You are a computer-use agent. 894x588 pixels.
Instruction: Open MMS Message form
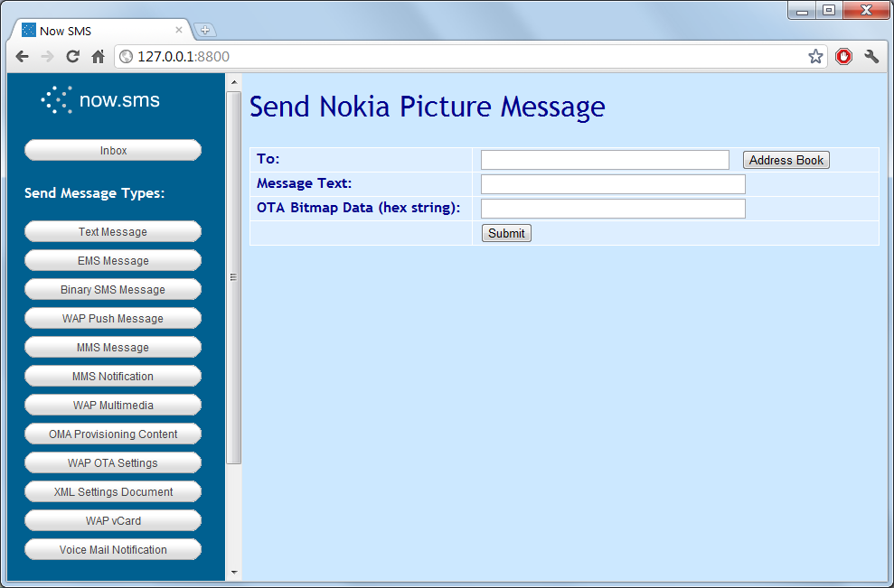pyautogui.click(x=113, y=348)
